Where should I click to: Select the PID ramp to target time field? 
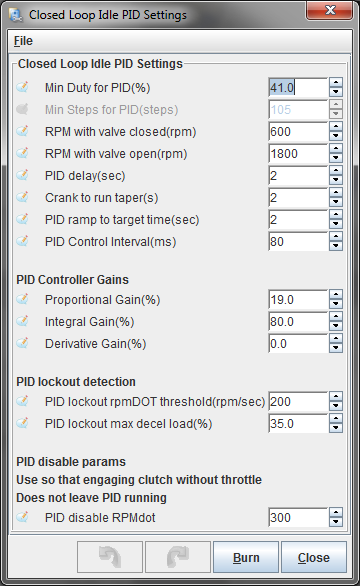(x=298, y=219)
